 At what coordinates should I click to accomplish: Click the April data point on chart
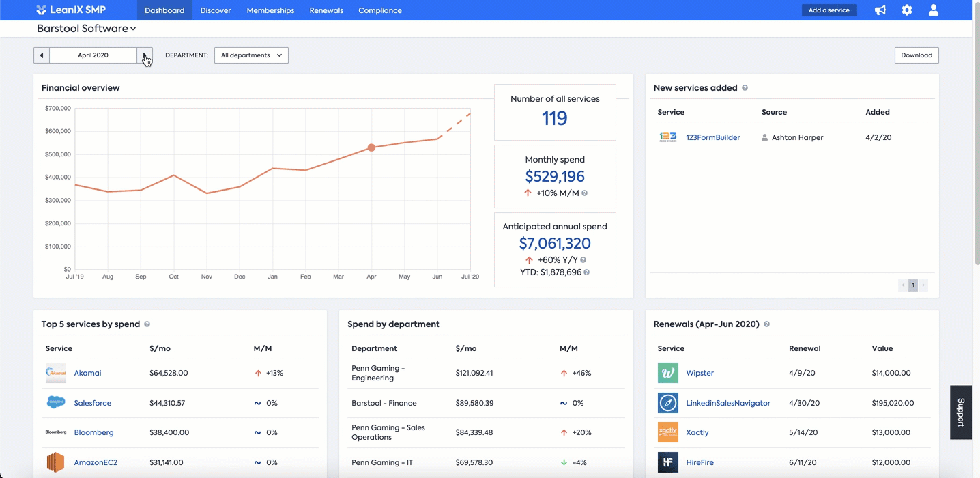371,147
